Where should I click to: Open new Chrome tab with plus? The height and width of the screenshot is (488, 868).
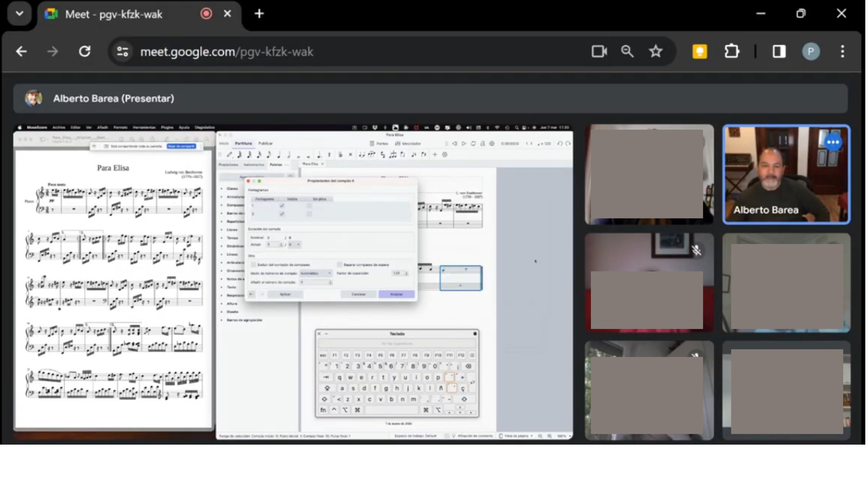click(x=259, y=14)
